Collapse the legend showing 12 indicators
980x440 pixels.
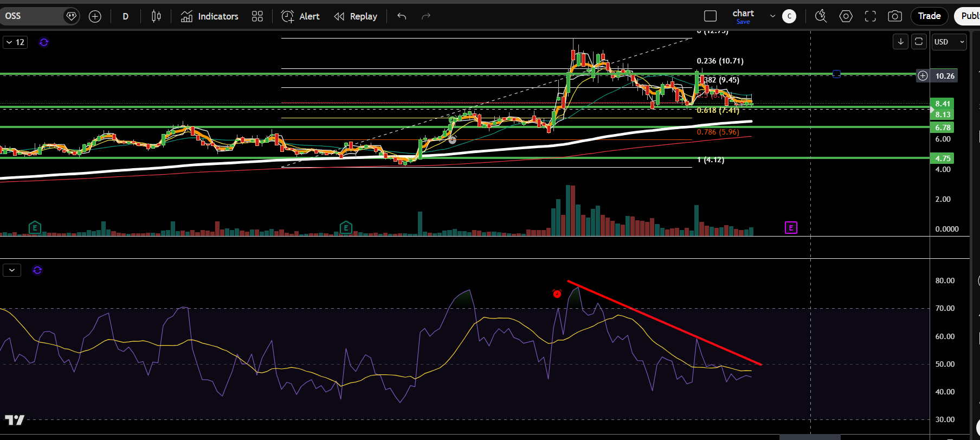click(15, 42)
